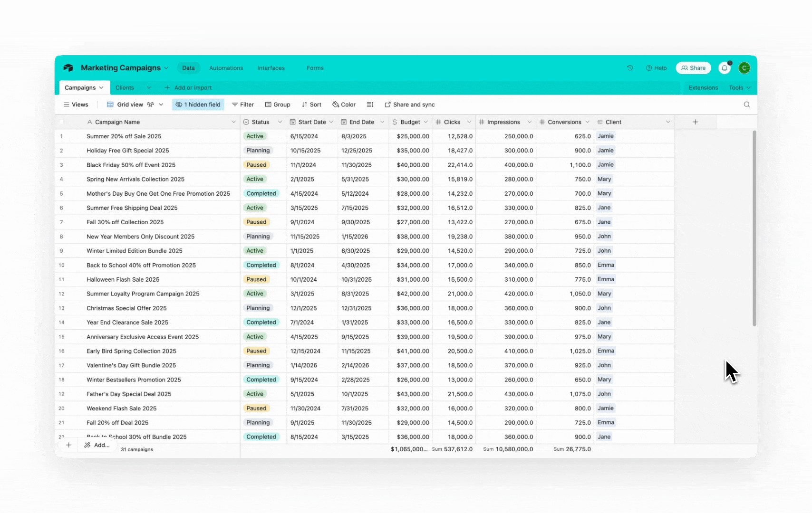Check row 5's selection checkbox

62,193
